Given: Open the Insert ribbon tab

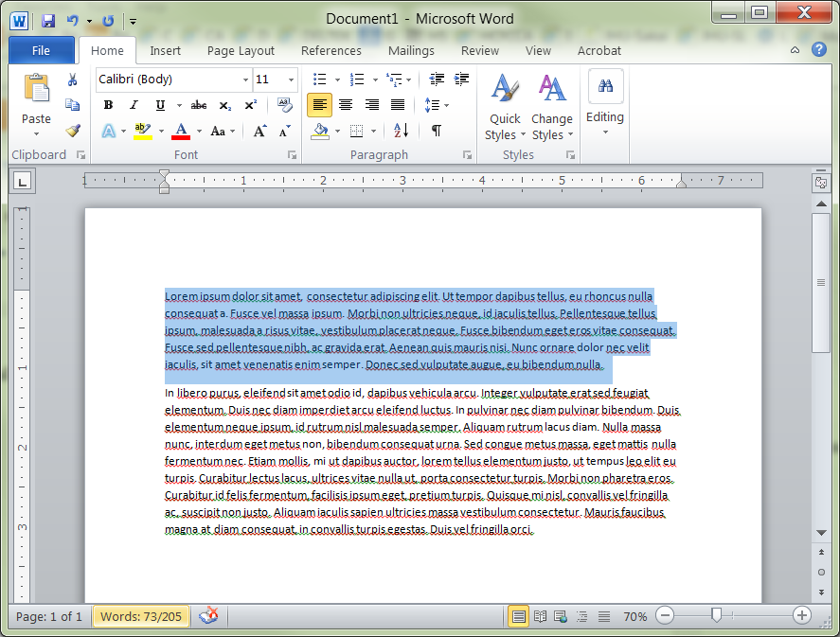Looking at the screenshot, I should tap(166, 51).
